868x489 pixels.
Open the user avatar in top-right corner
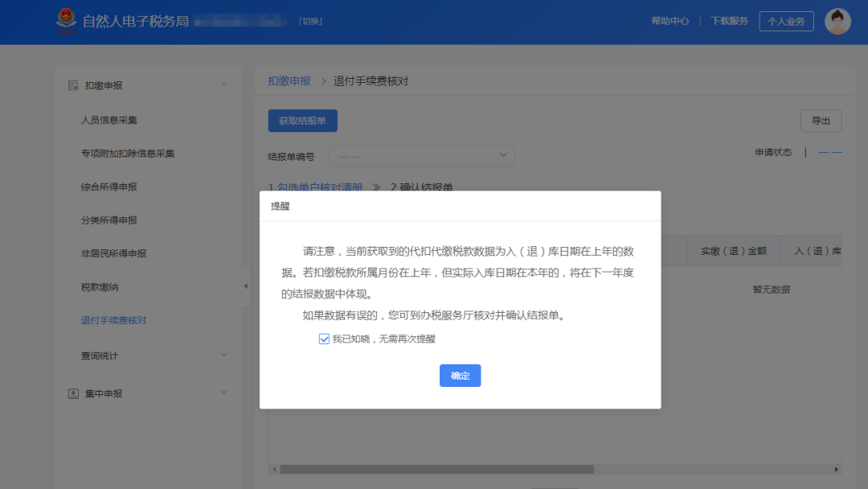pos(837,21)
